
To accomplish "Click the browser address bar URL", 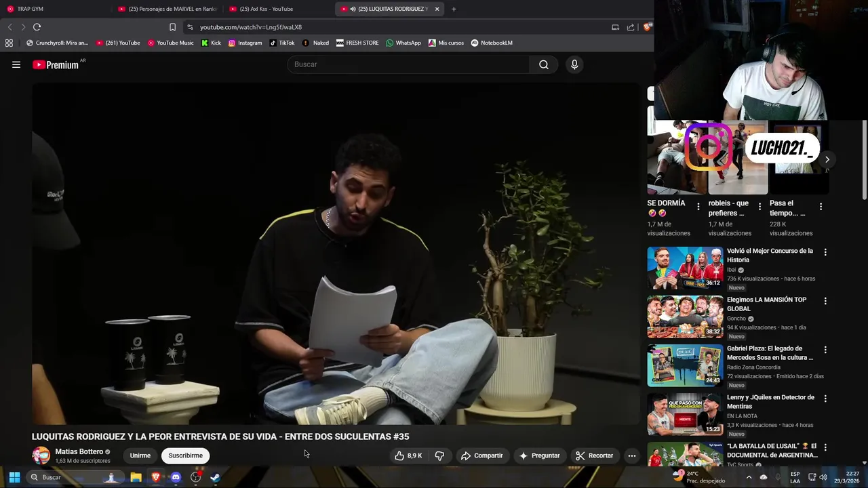I will pos(251,27).
